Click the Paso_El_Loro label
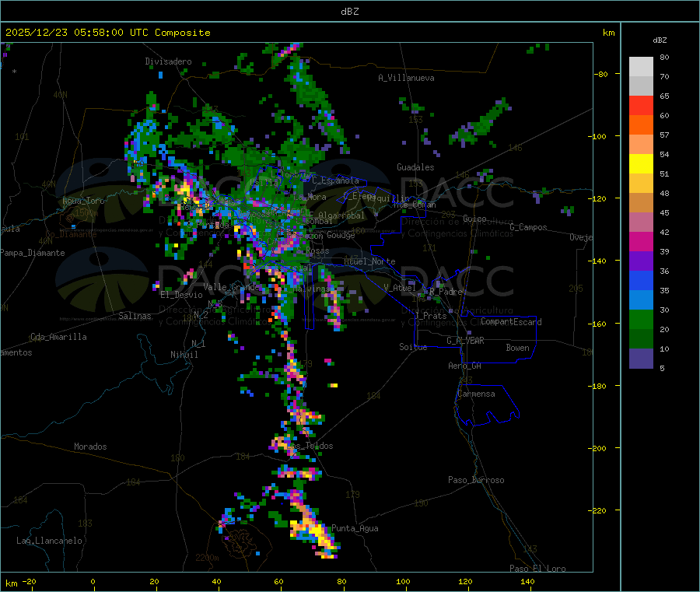 click(x=537, y=569)
